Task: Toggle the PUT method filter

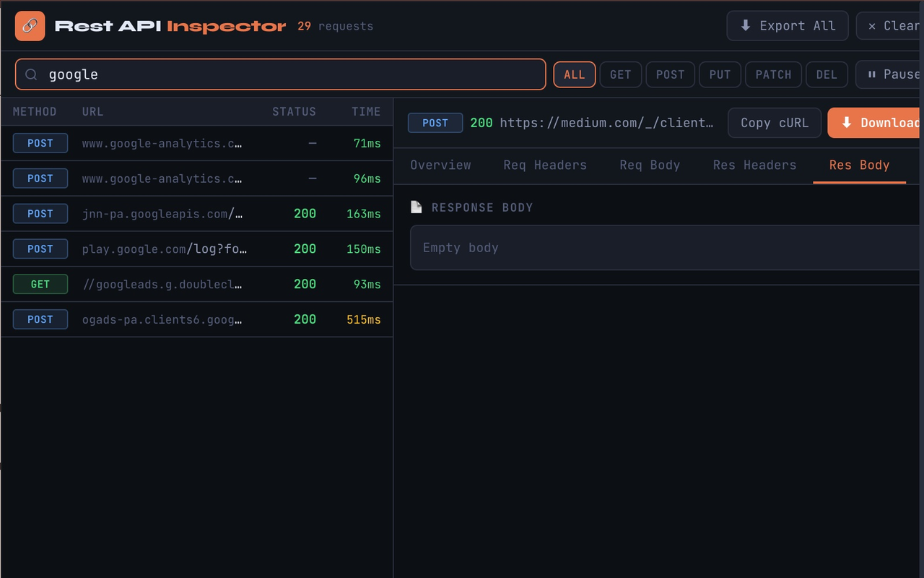Action: point(720,74)
